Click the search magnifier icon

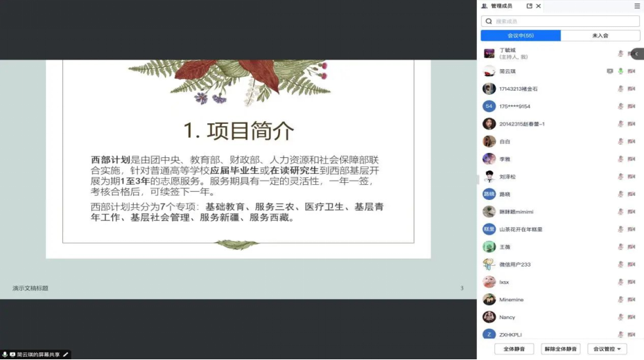coord(489,21)
